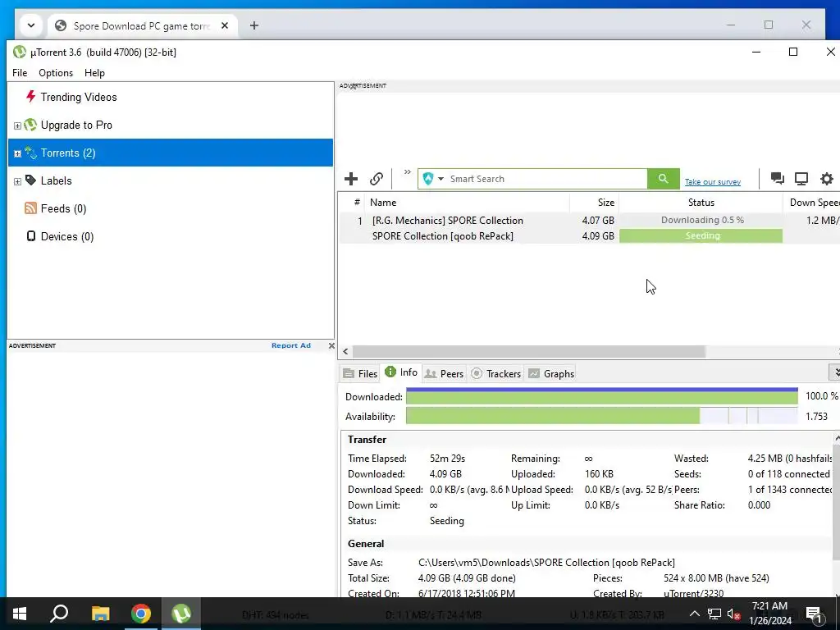The image size is (840, 630).
Task: Open the Options menu
Action: [56, 73]
